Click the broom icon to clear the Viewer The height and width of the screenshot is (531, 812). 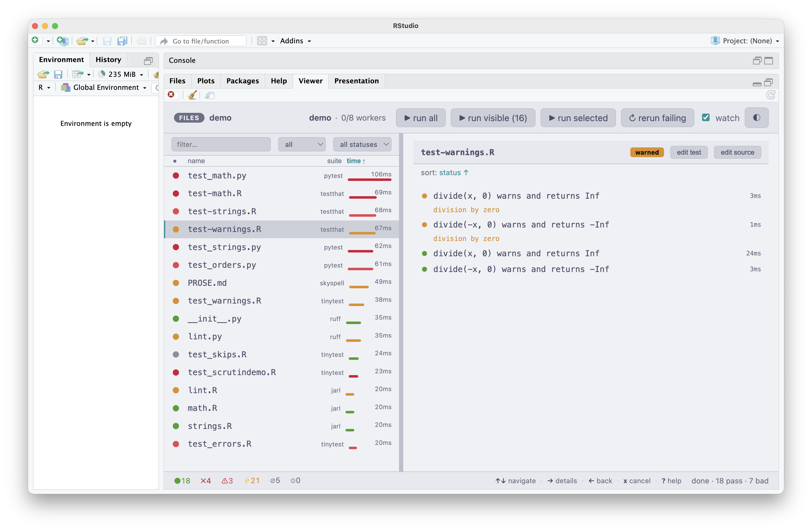[191, 95]
